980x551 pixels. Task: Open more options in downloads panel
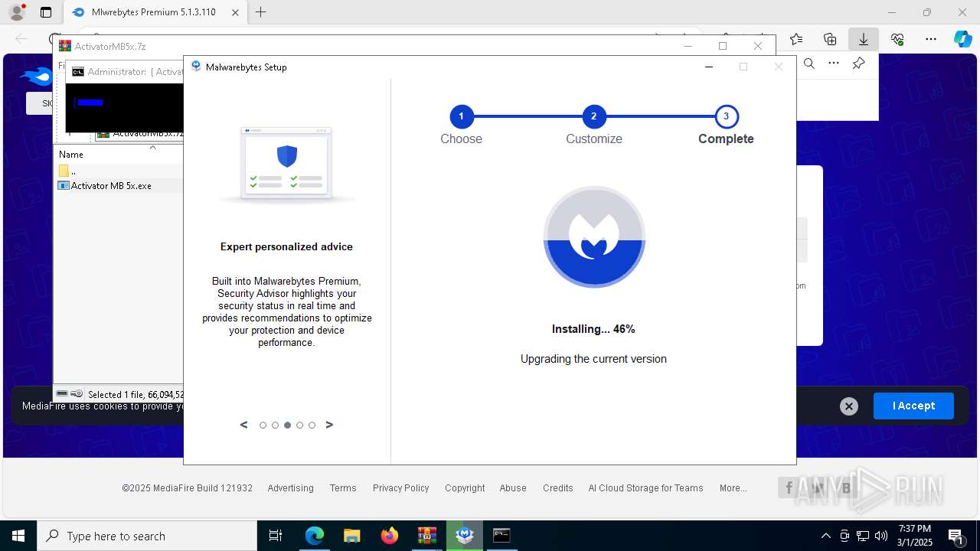[834, 64]
